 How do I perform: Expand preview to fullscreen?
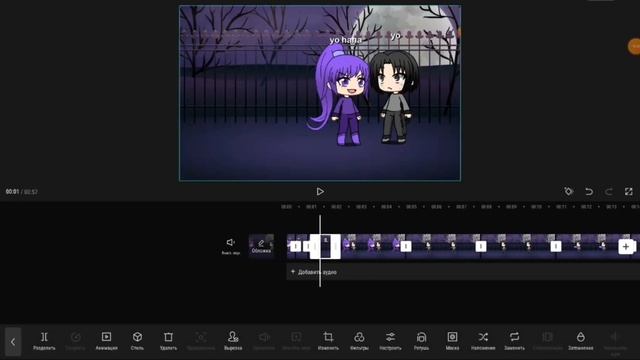click(629, 191)
